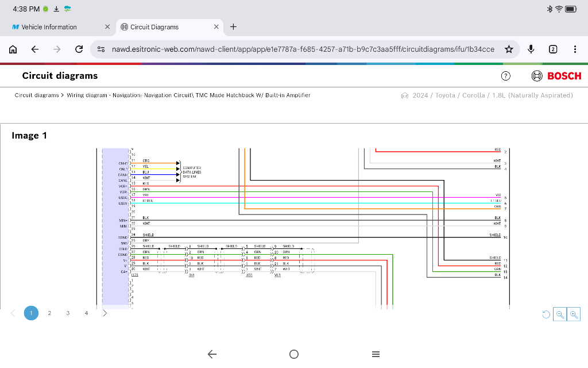Select image page 3
The height and width of the screenshot is (368, 588).
(x=68, y=313)
